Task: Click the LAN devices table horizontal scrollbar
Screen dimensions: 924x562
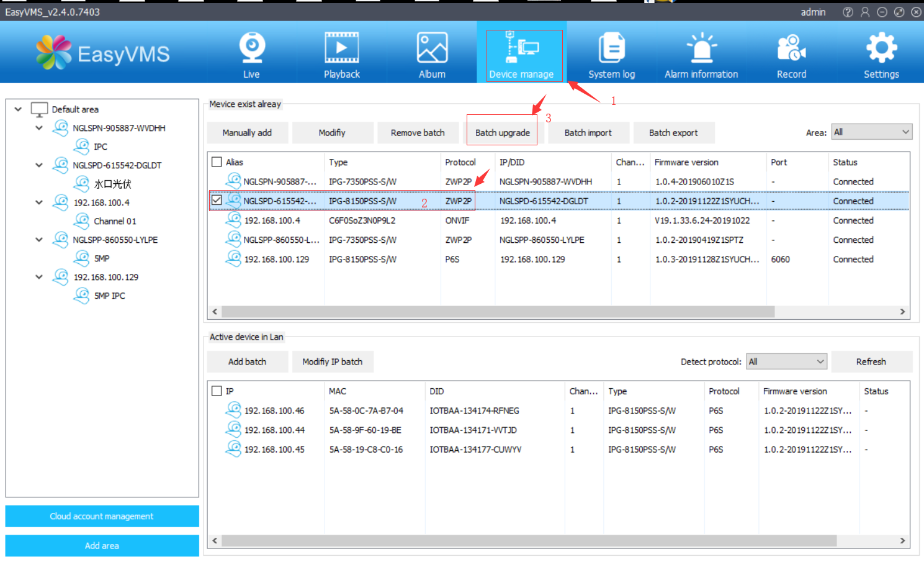Action: click(529, 541)
